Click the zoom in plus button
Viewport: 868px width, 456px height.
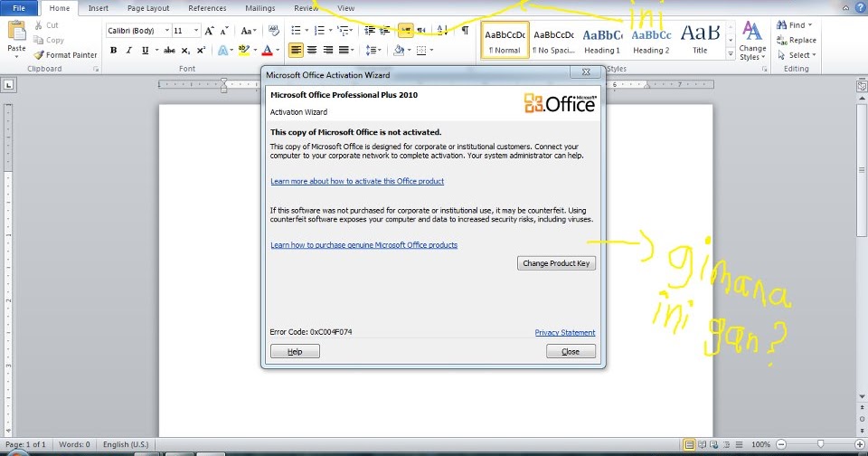point(860,444)
